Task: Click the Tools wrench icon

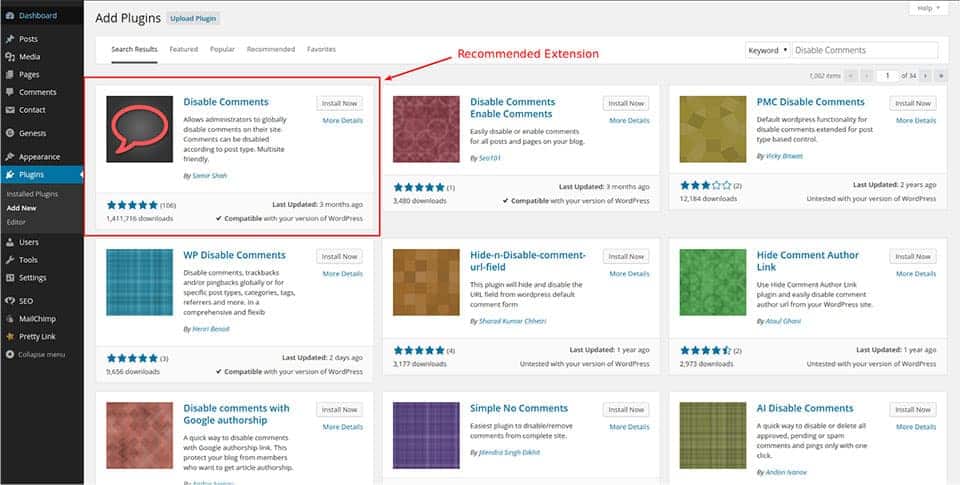Action: [10, 260]
